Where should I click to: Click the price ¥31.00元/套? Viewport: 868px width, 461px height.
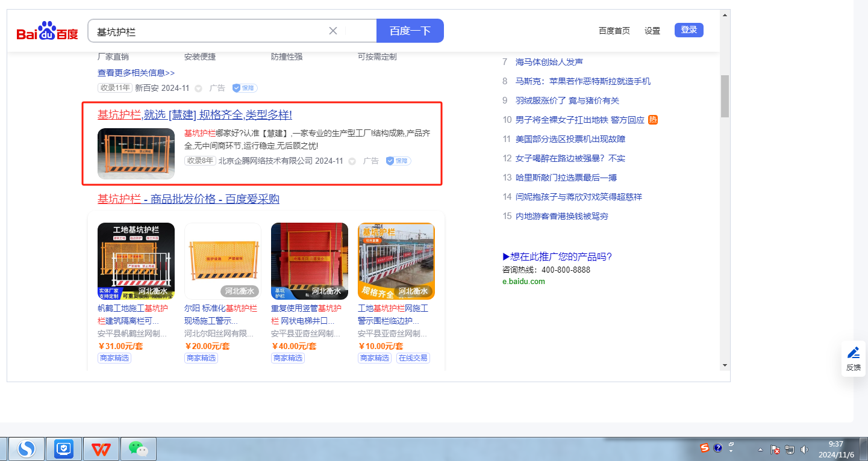(120, 346)
